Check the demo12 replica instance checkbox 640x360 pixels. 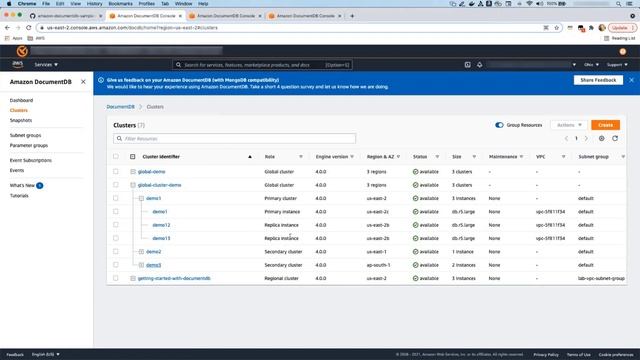pyautogui.click(x=116, y=224)
